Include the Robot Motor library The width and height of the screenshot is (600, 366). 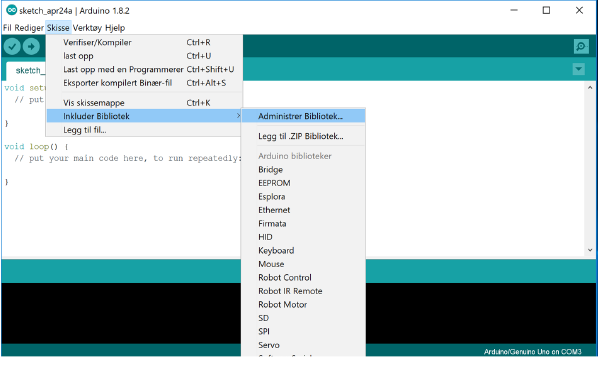pyautogui.click(x=303, y=304)
